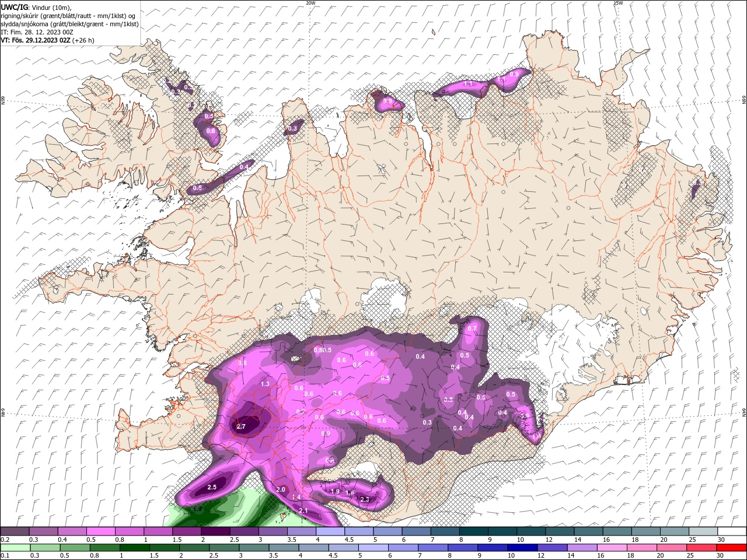
Task: Click the upper legend swatch for 0.2–0.3 mm
Action: 15,531
